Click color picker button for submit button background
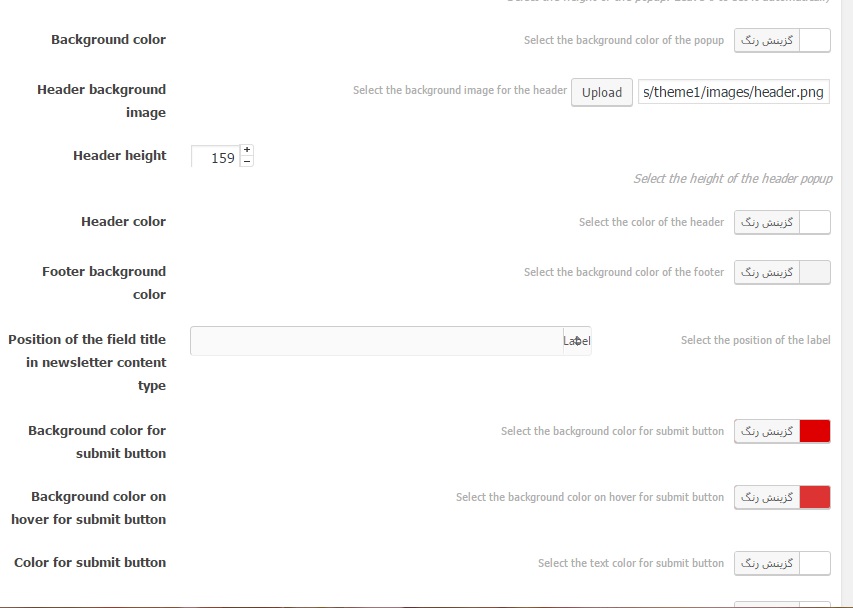This screenshot has width=853, height=608. pos(767,431)
